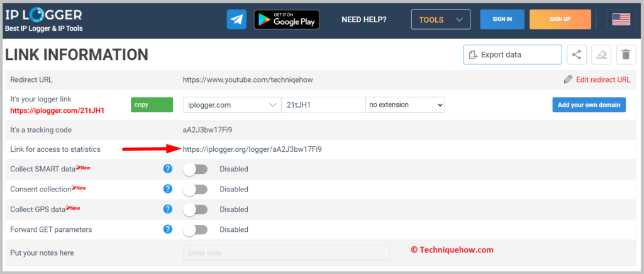This screenshot has height=274, width=644.
Task: Click the share icon near Export data
Action: 576,55
